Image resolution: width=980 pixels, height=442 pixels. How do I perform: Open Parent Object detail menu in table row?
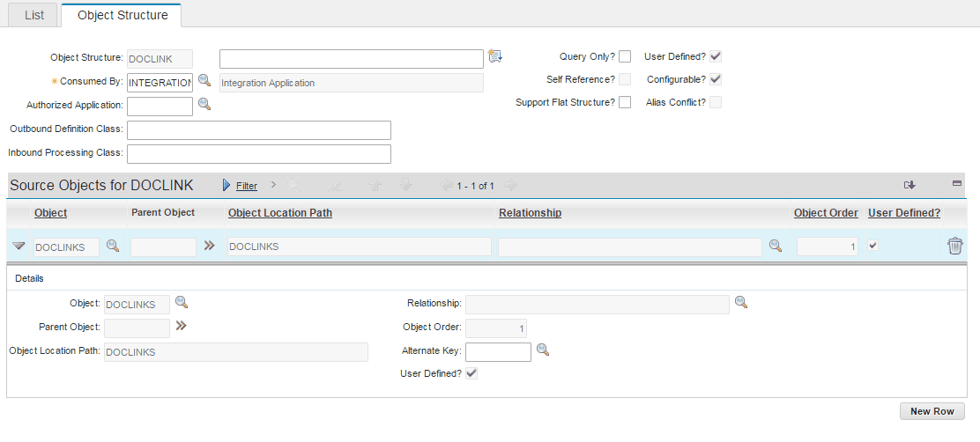tap(209, 247)
